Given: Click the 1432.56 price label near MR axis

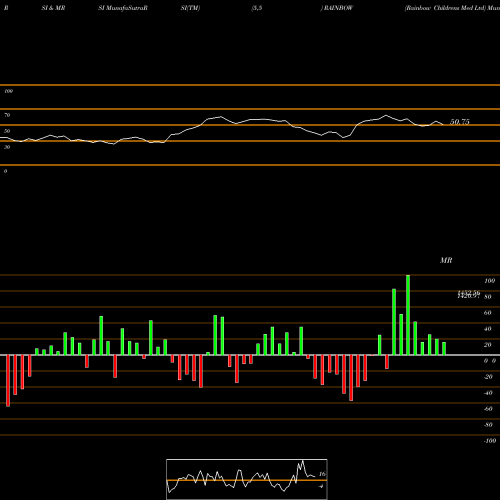Looking at the screenshot, I should pyautogui.click(x=469, y=293).
